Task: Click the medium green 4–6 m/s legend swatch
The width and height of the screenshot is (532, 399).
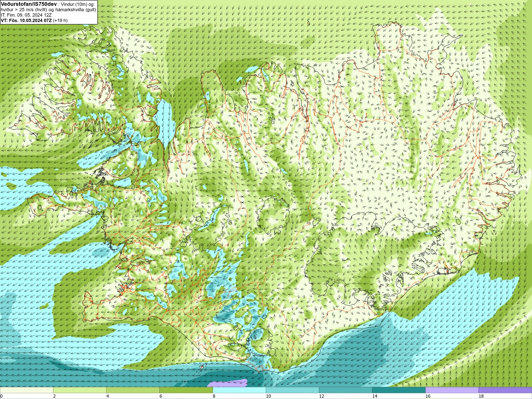Action: pos(133,390)
